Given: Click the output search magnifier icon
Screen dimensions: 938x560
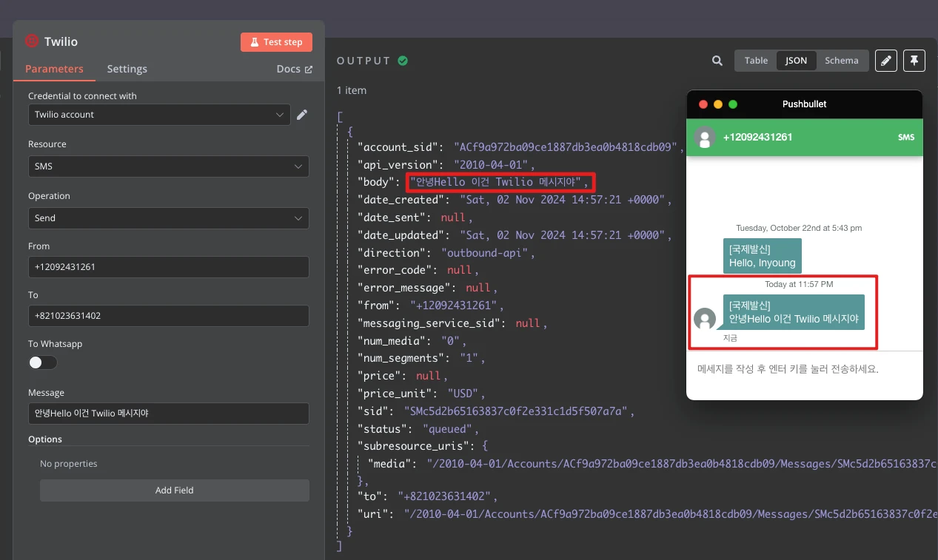Looking at the screenshot, I should pyautogui.click(x=717, y=61).
